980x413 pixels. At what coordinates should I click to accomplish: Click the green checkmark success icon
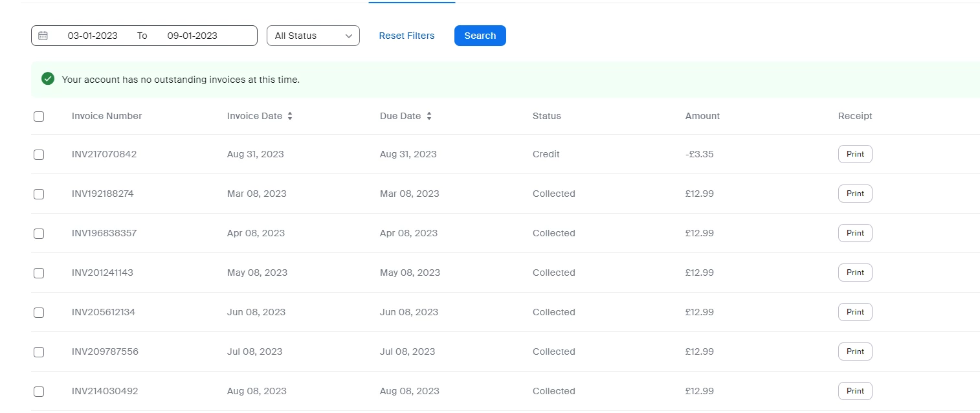[48, 79]
